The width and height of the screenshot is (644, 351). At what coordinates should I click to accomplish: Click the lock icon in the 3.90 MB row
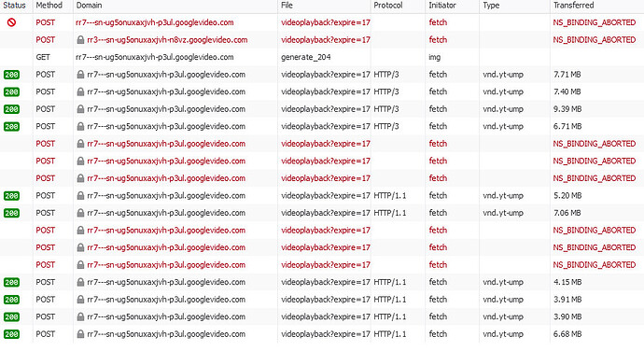coord(80,316)
